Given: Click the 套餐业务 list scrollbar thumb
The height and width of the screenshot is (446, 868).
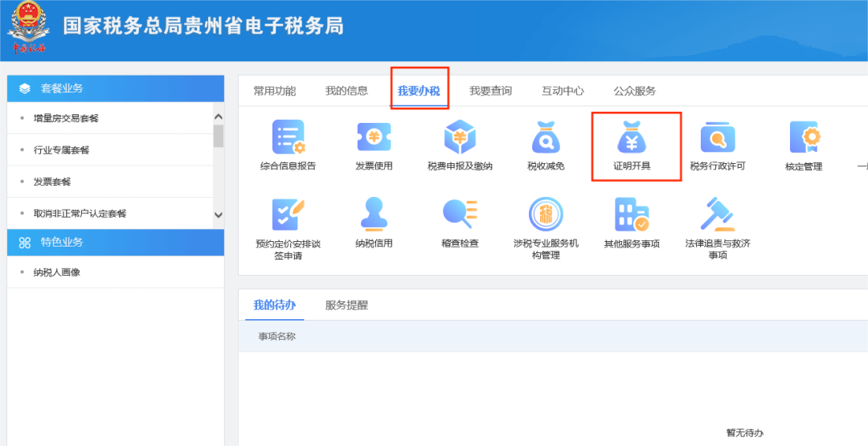Looking at the screenshot, I should (218, 136).
